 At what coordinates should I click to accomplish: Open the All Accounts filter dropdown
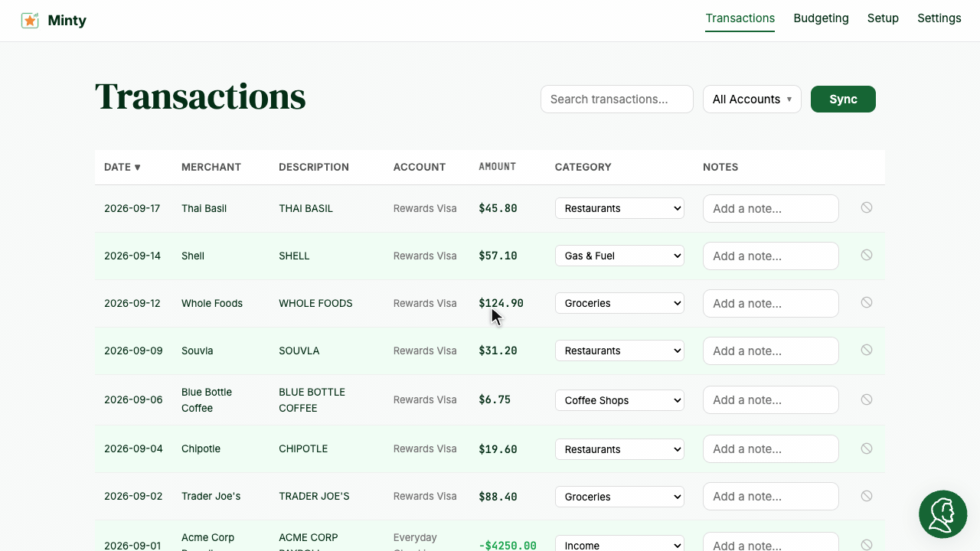pos(752,99)
